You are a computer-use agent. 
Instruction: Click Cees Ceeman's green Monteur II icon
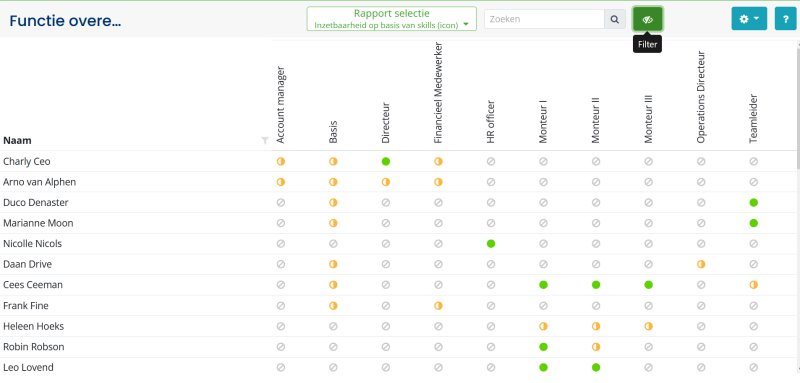[x=596, y=285]
